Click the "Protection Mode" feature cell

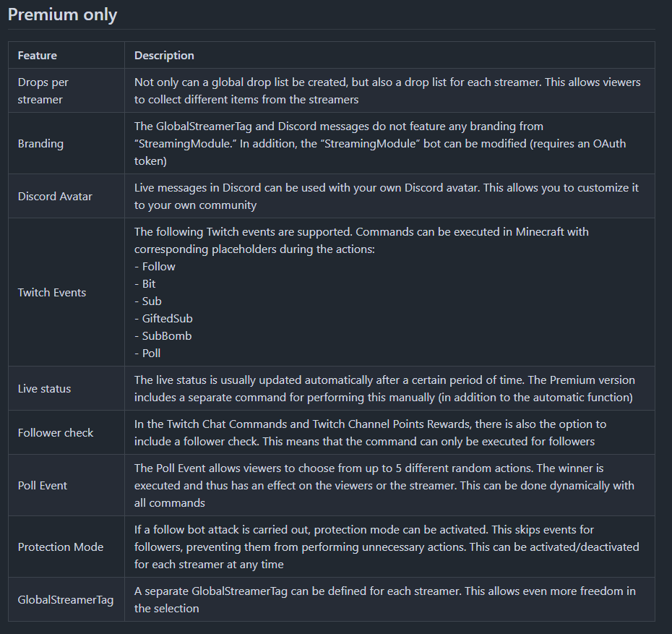coord(61,547)
